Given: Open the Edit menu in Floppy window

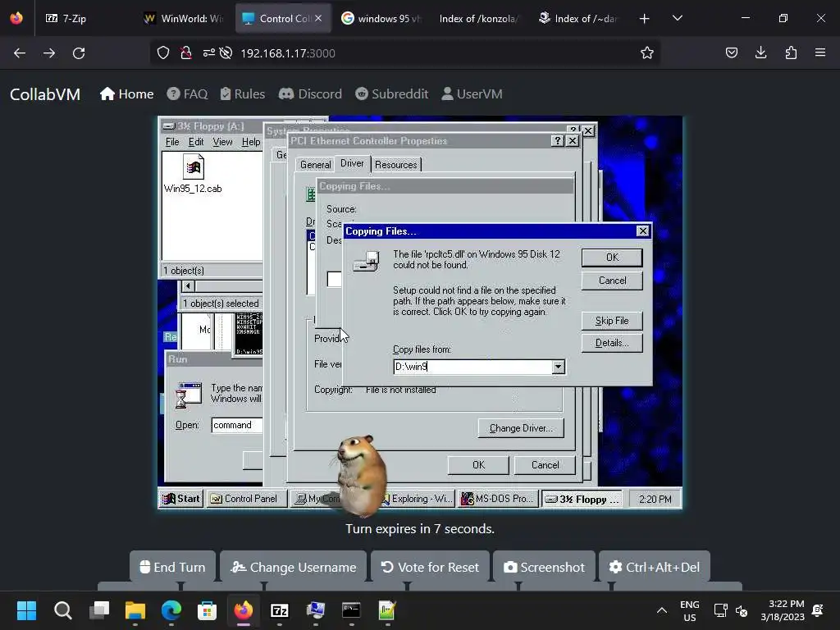Looking at the screenshot, I should [196, 142].
